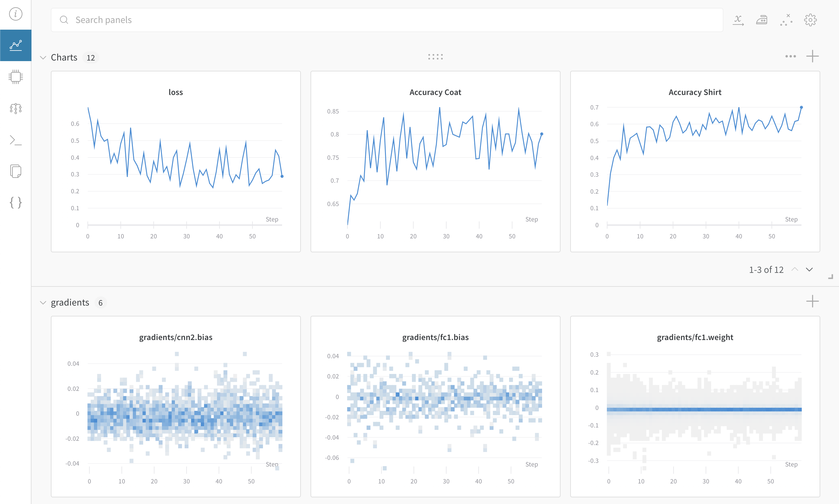839x504 pixels.
Task: Open the Artifacts curly braces icon
Action: pos(16,203)
